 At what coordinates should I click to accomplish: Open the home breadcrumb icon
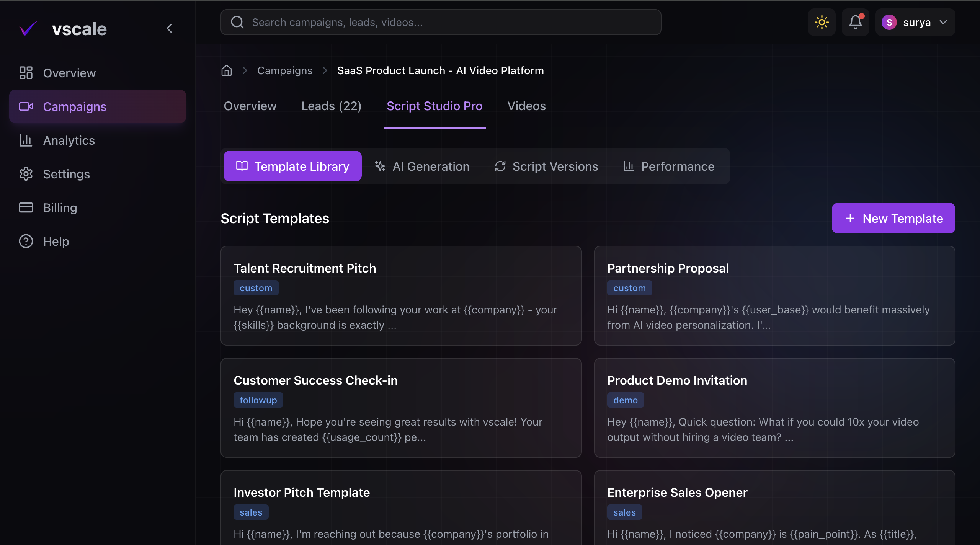[227, 70]
